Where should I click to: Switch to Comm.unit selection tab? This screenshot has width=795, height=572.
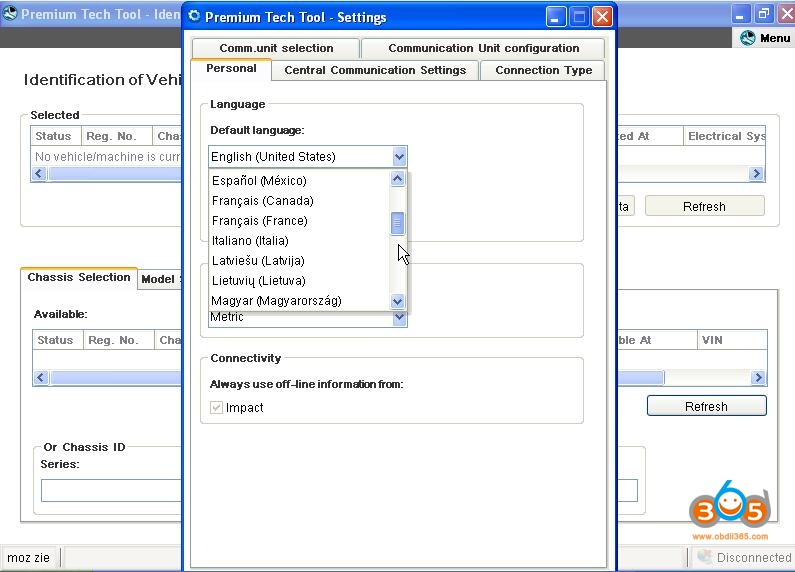276,48
